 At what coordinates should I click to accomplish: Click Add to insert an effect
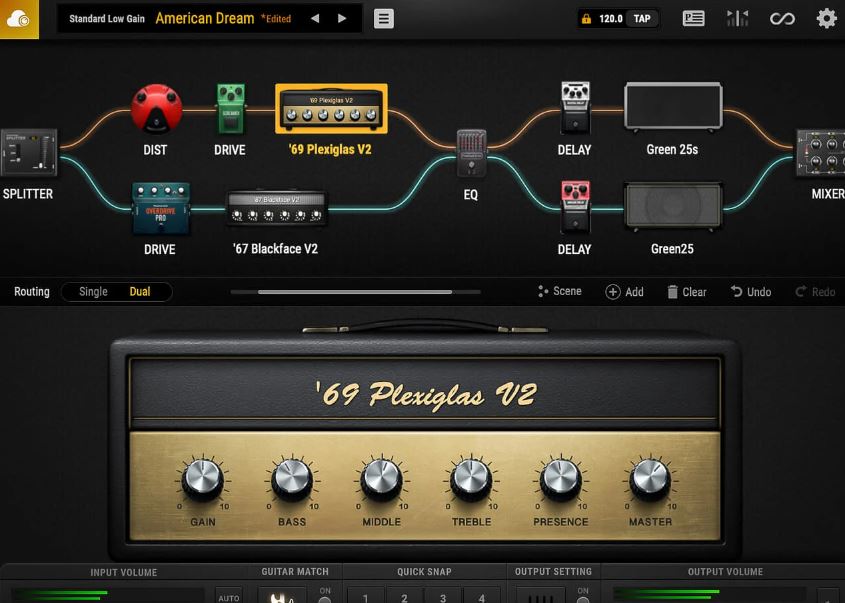[625, 292]
